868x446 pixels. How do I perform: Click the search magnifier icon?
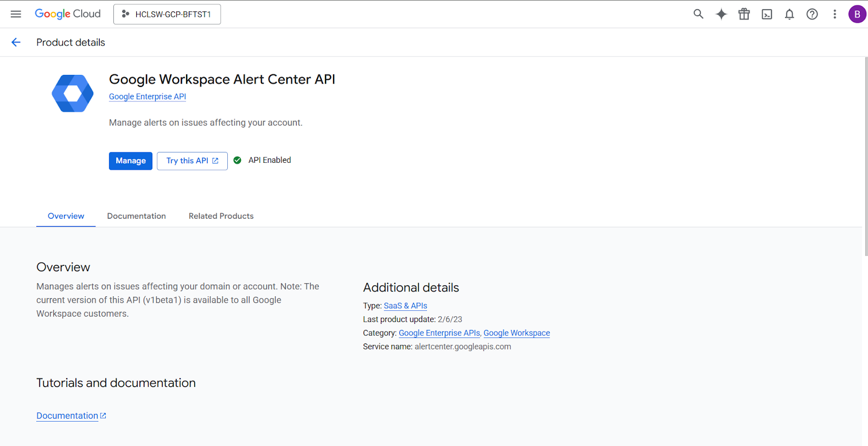(698, 14)
